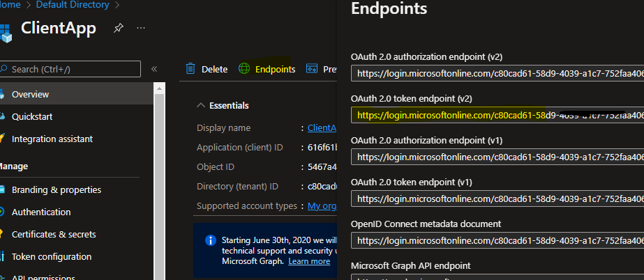Click the Delete trash icon
Image resolution: width=644 pixels, height=280 pixels.
(x=190, y=69)
